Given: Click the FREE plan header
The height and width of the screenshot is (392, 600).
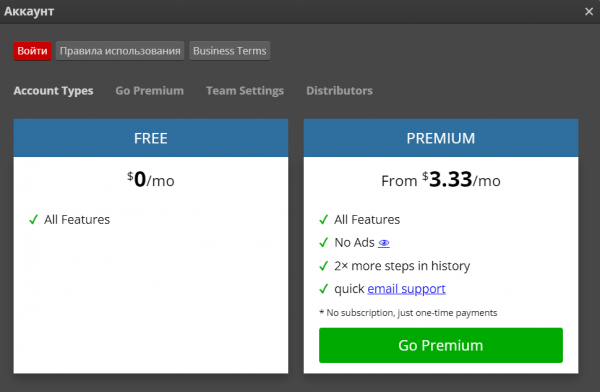Looking at the screenshot, I should pos(151,138).
